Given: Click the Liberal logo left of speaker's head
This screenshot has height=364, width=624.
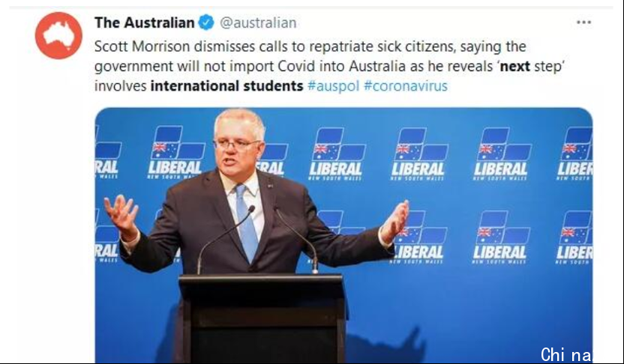Looking at the screenshot, I should pyautogui.click(x=176, y=152).
